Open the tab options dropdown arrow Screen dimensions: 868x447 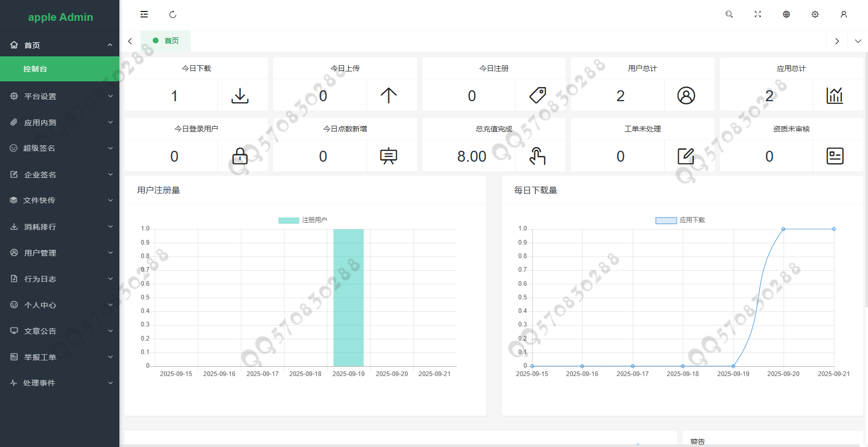pyautogui.click(x=858, y=41)
